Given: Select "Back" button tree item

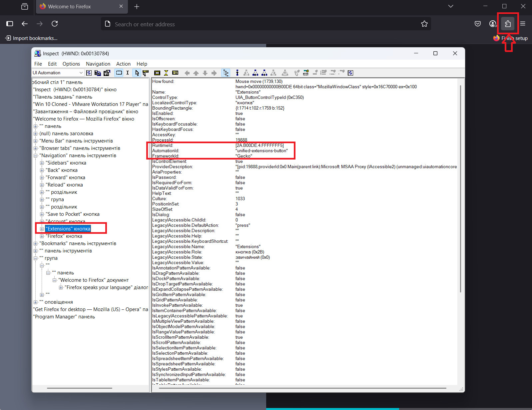Looking at the screenshot, I should tap(62, 170).
